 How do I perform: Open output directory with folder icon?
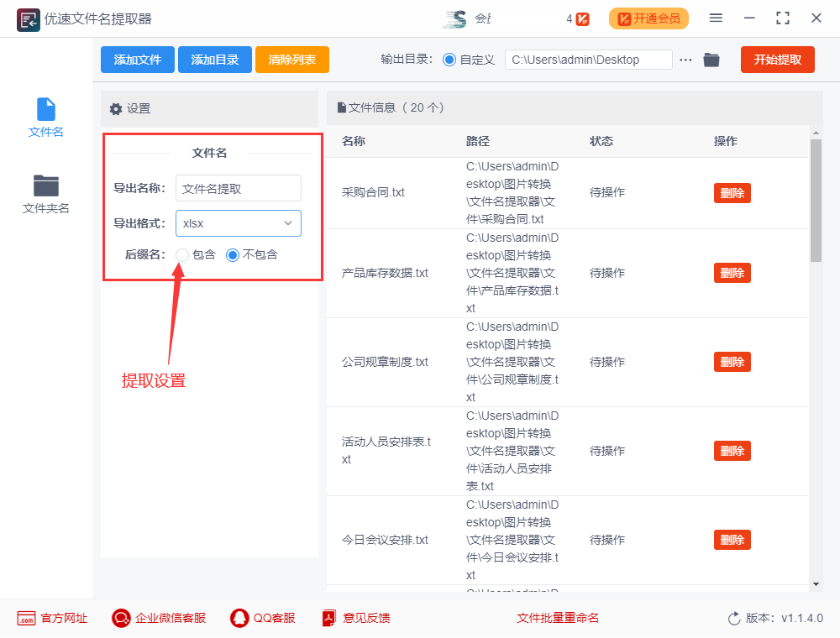pyautogui.click(x=711, y=60)
